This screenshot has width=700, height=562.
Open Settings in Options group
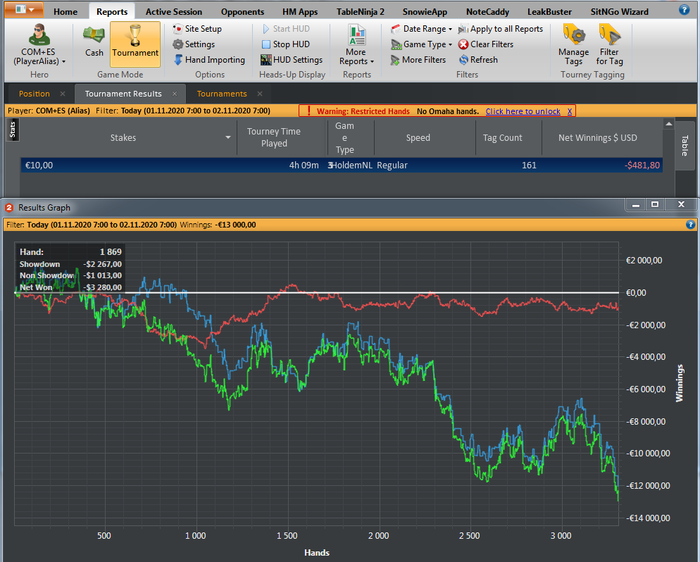[x=194, y=44]
